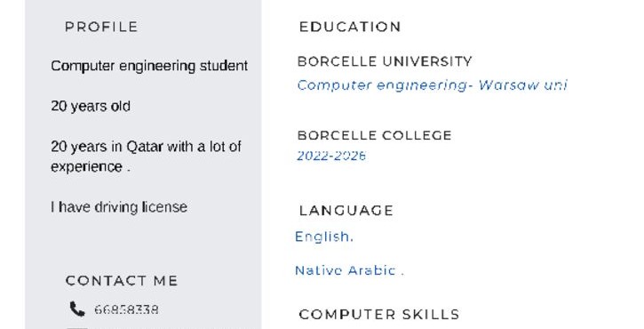Select the '20 years in Qatar' sentence

[147, 156]
